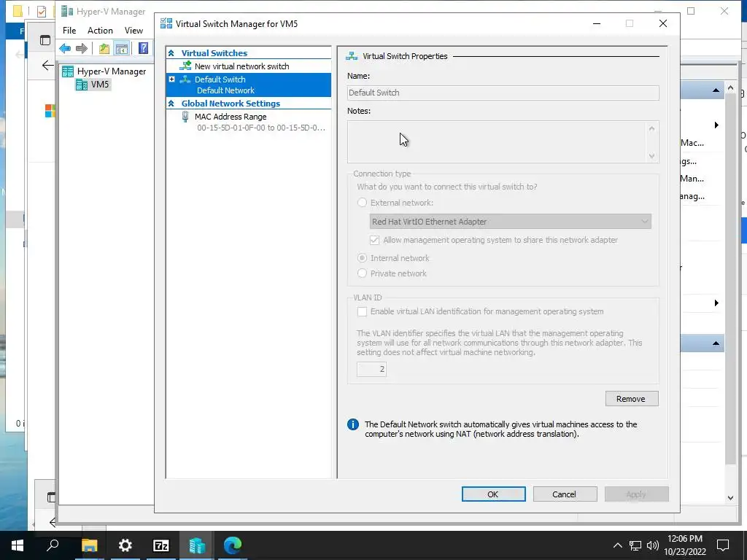
Task: Expand the lower submenu arrow in Actions pane
Action: pos(716,303)
